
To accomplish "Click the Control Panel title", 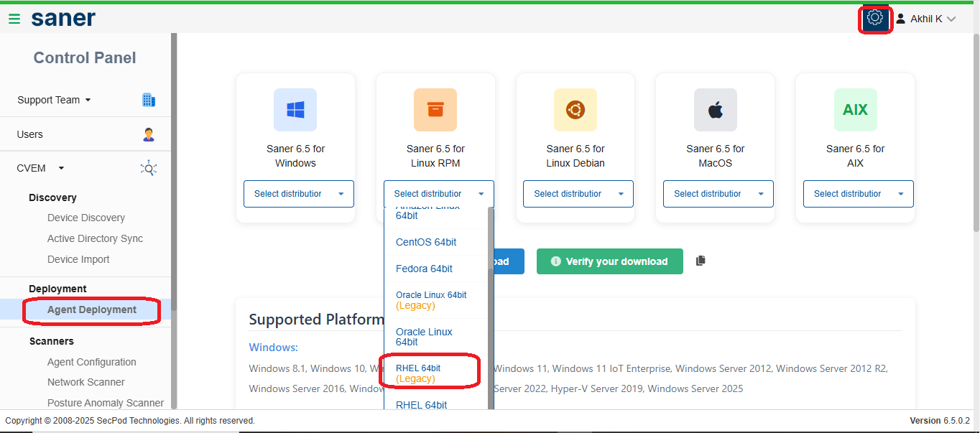I will [x=85, y=58].
